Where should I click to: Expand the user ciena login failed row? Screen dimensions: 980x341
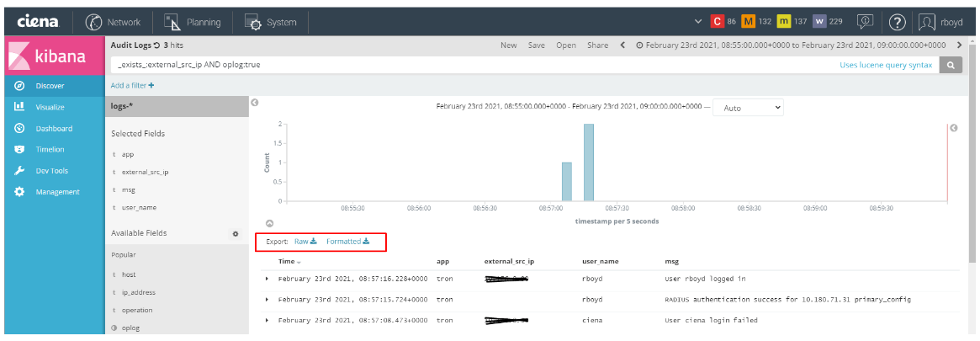(x=268, y=320)
